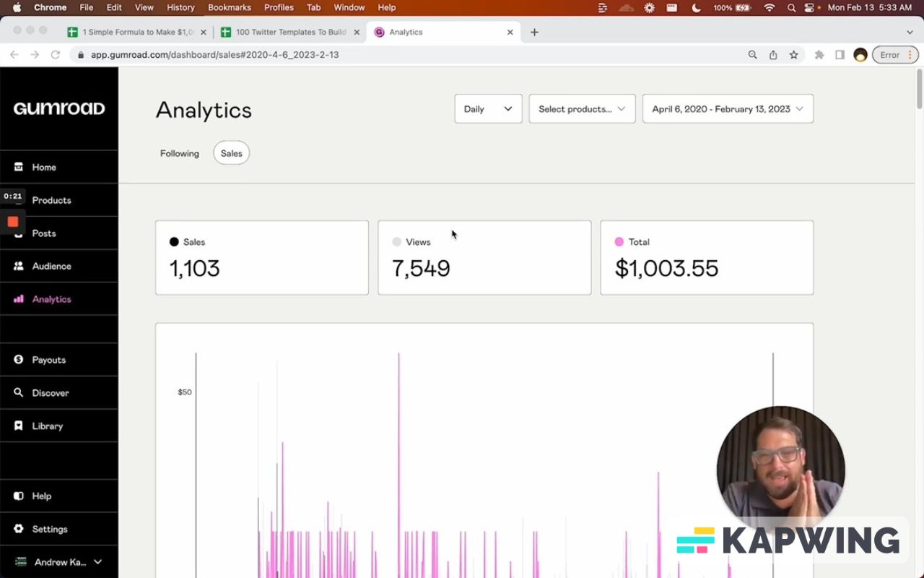Toggle Do Not Disturb moon icon
Screen dimensions: 924x578
coord(697,7)
